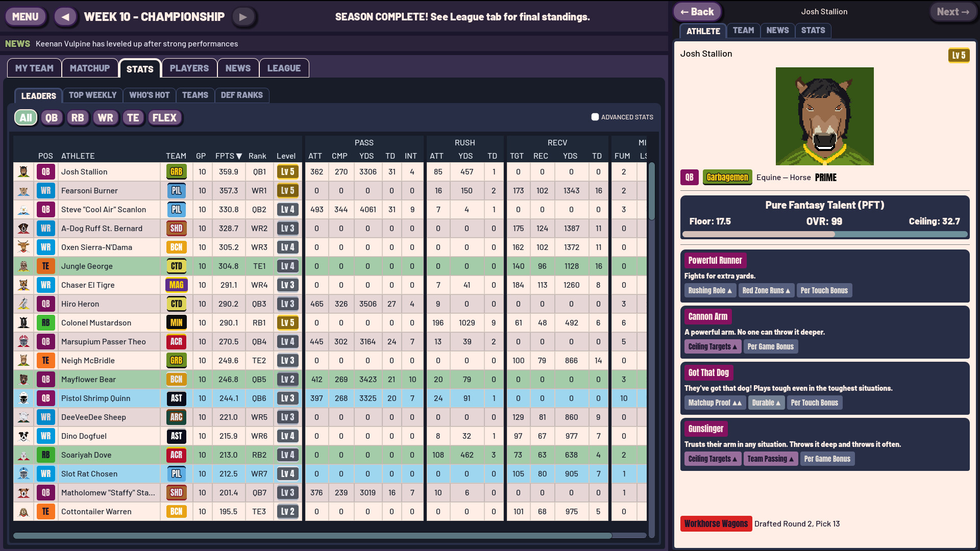
Task: Click Pistol Shrimp Quinn's avatar icon
Action: click(23, 398)
